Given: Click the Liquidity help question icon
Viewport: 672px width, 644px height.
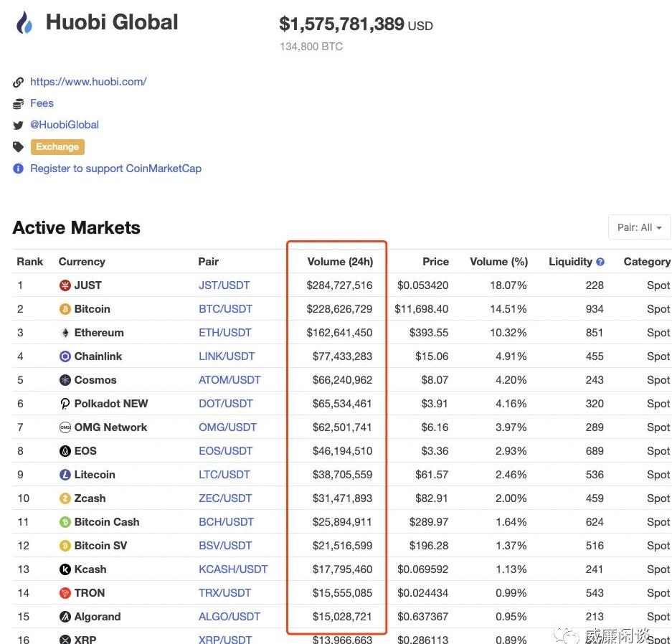Looking at the screenshot, I should (600, 262).
